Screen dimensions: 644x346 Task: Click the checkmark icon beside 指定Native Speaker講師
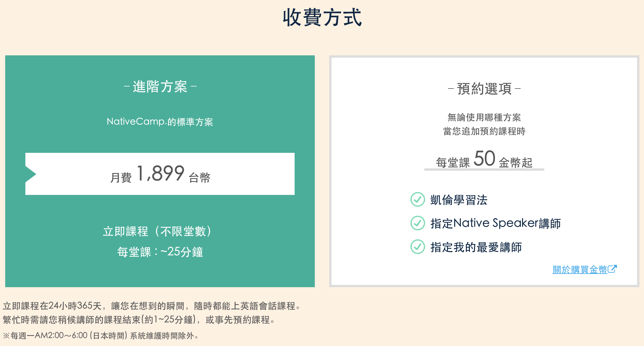(417, 223)
